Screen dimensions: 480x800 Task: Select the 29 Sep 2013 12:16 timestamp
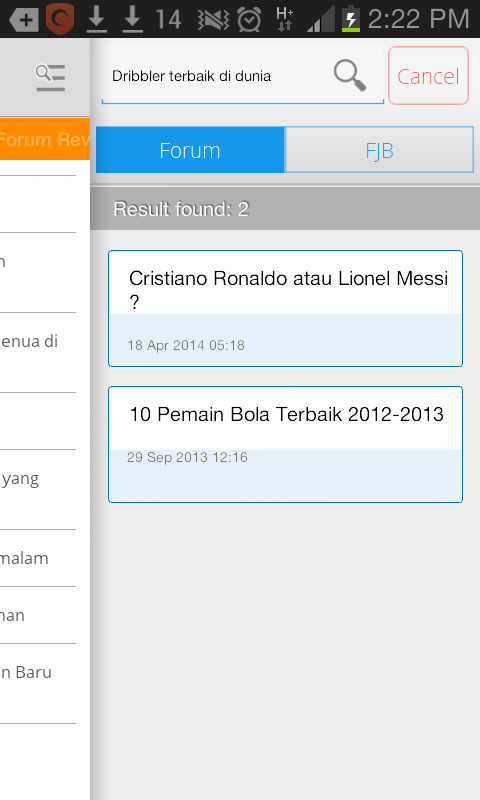[187, 457]
